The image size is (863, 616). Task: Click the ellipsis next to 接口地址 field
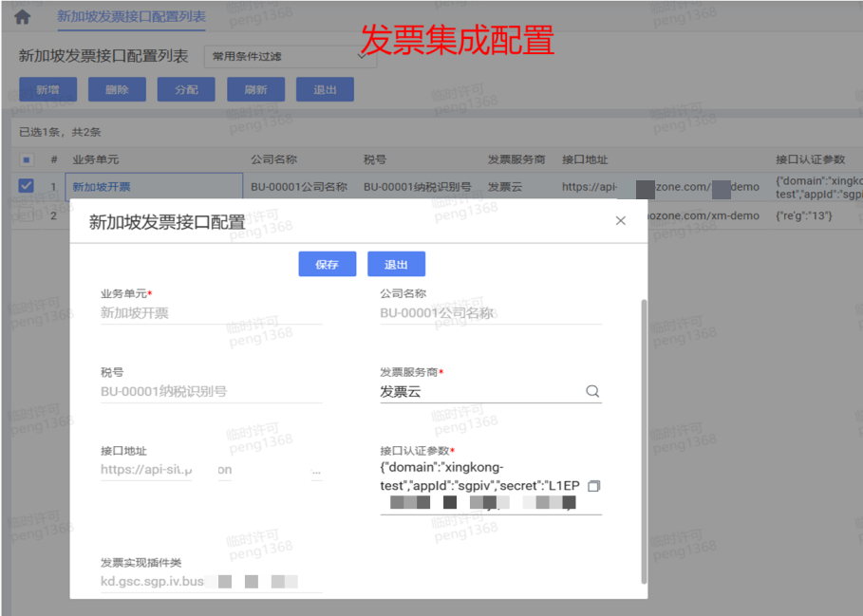coord(316,470)
